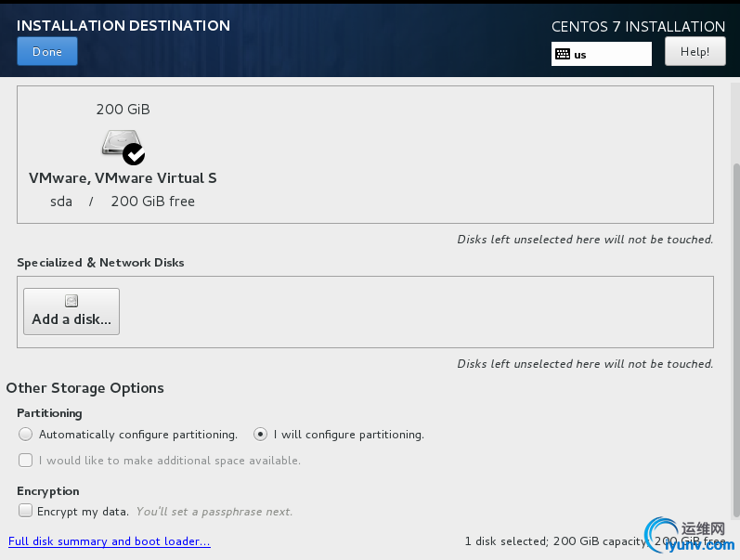Select the "I will configure partitioning" radio button
The height and width of the screenshot is (560, 740).
tap(261, 434)
